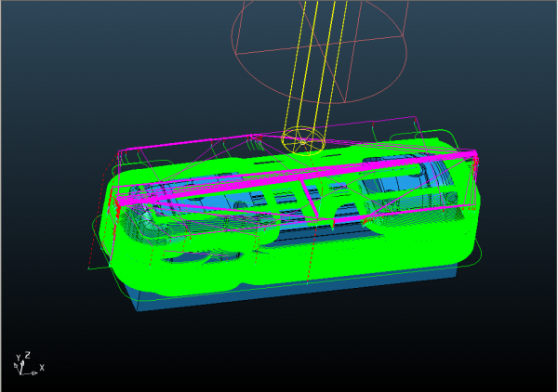Select the green toolpath band along the front bottom
Image resolution: width=558 pixels, height=392 pixels.
pos(279,269)
